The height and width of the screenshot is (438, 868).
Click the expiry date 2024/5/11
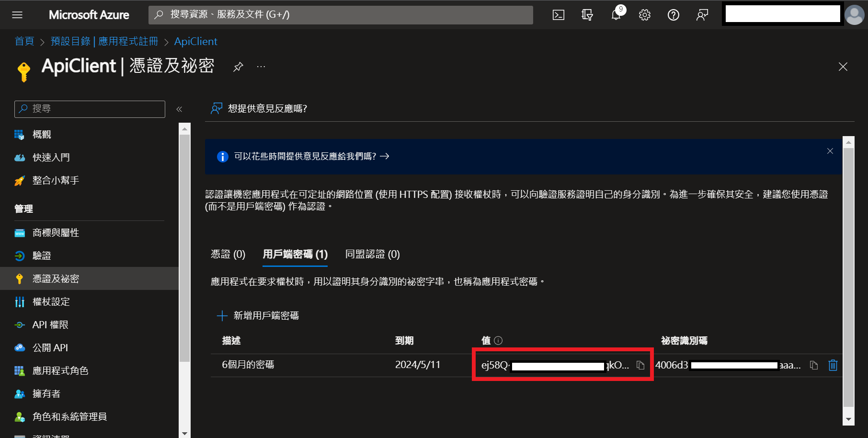[x=418, y=365]
